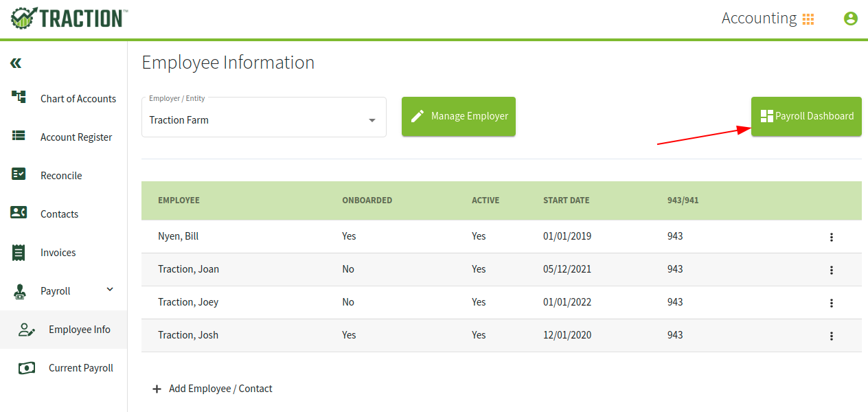The height and width of the screenshot is (412, 868).
Task: Click the Employee Information page heading
Action: (228, 62)
